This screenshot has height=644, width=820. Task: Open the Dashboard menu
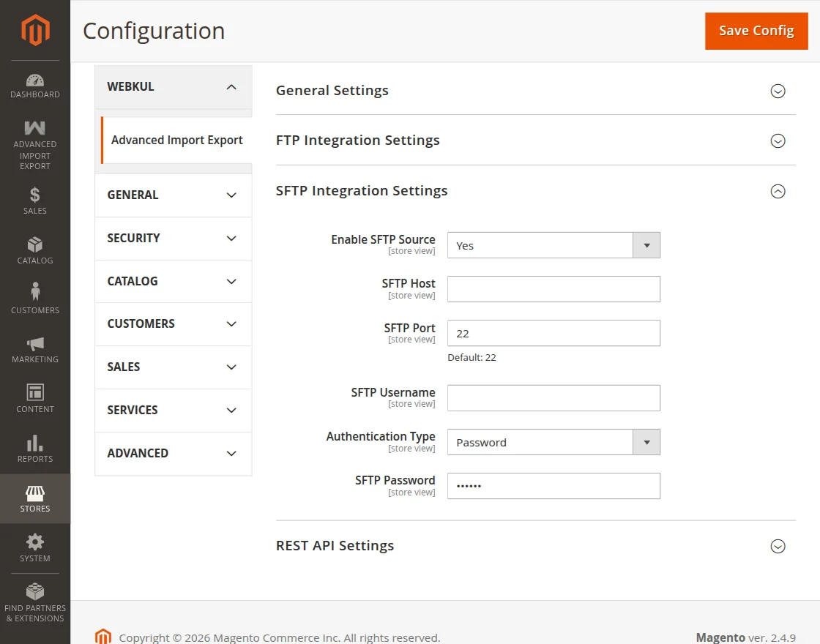pyautogui.click(x=35, y=86)
